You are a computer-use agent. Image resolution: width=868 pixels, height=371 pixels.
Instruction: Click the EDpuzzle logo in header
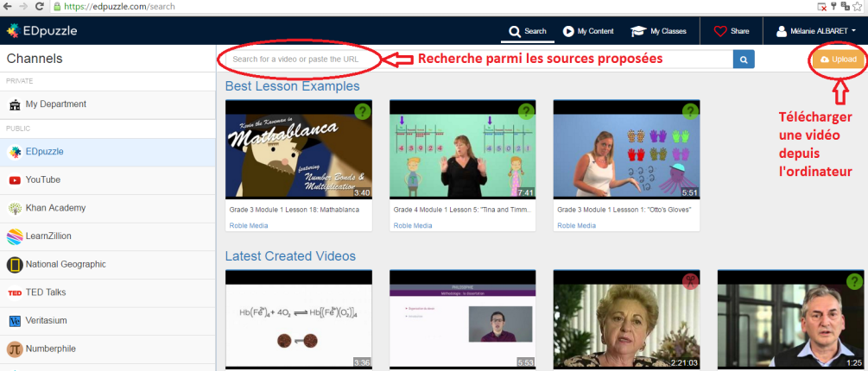(41, 31)
